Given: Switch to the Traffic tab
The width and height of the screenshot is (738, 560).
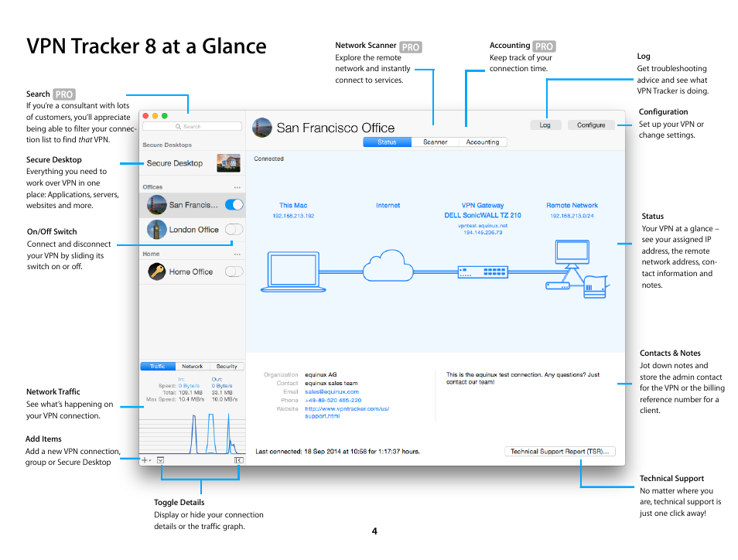Looking at the screenshot, I should point(158,366).
